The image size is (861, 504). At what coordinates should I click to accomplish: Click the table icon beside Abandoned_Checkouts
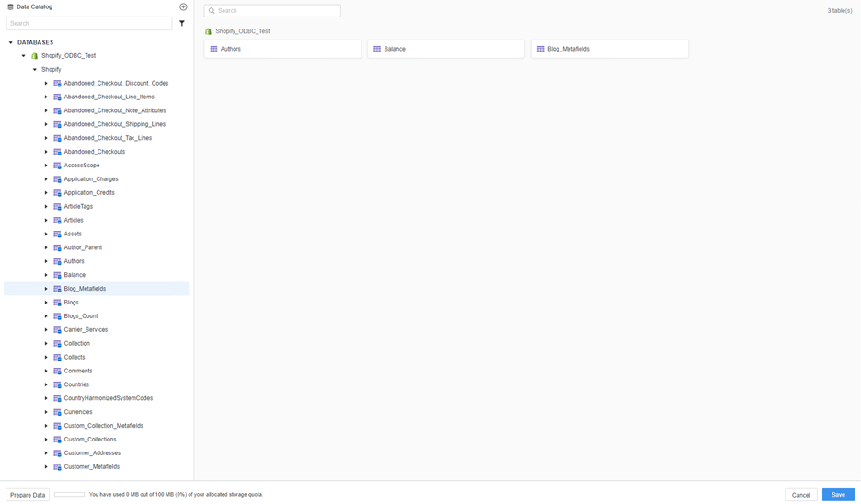(x=57, y=152)
